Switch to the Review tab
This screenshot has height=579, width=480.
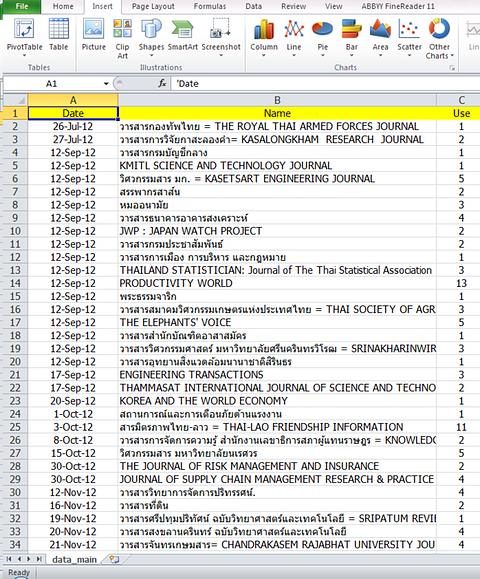[293, 6]
